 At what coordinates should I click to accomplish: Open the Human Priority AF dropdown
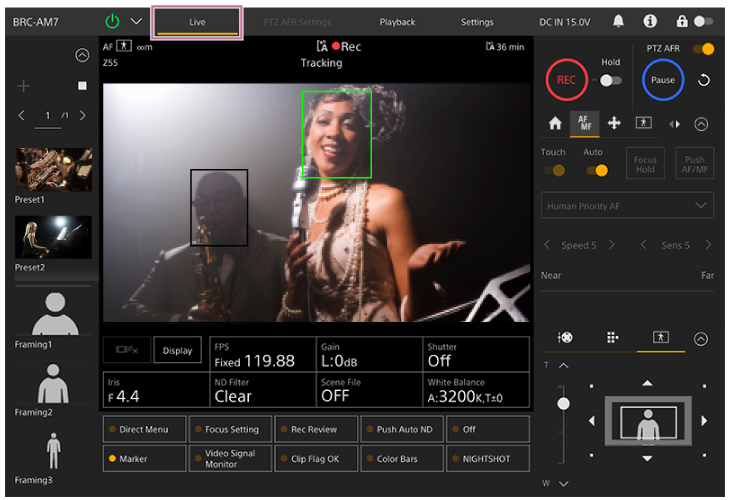(628, 205)
